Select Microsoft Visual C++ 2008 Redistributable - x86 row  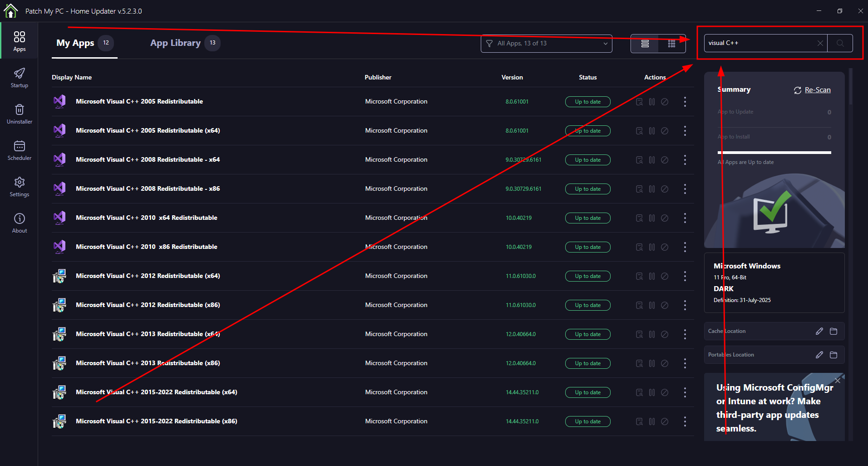(373, 189)
